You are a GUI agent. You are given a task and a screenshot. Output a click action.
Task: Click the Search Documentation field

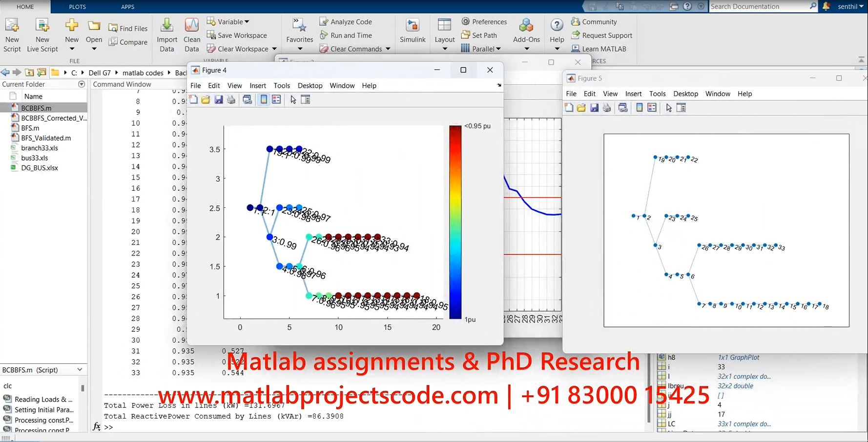[762, 6]
